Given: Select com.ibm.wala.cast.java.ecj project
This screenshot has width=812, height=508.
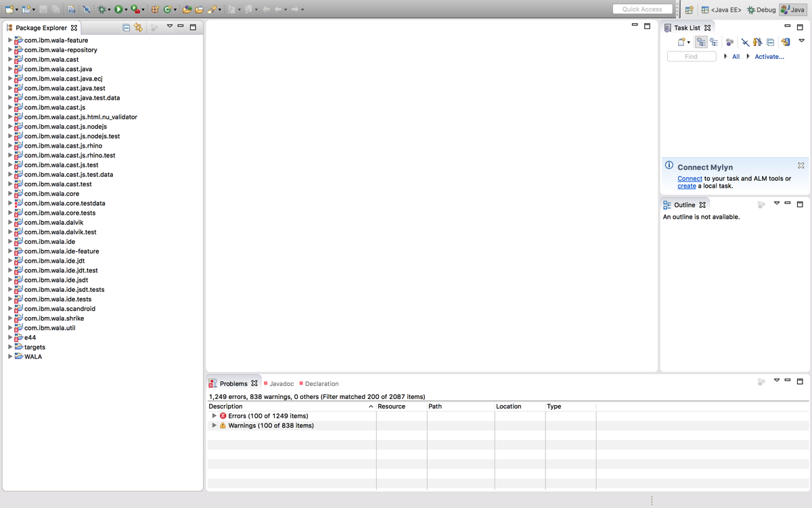Looking at the screenshot, I should 63,79.
